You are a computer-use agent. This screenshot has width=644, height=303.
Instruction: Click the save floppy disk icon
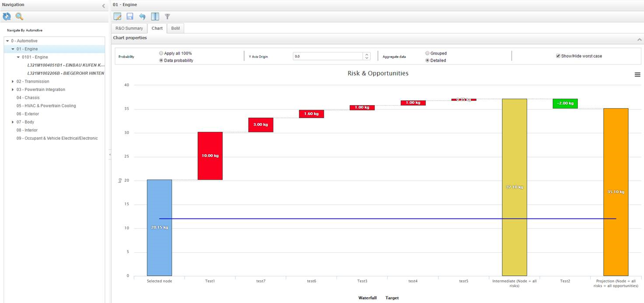point(130,17)
